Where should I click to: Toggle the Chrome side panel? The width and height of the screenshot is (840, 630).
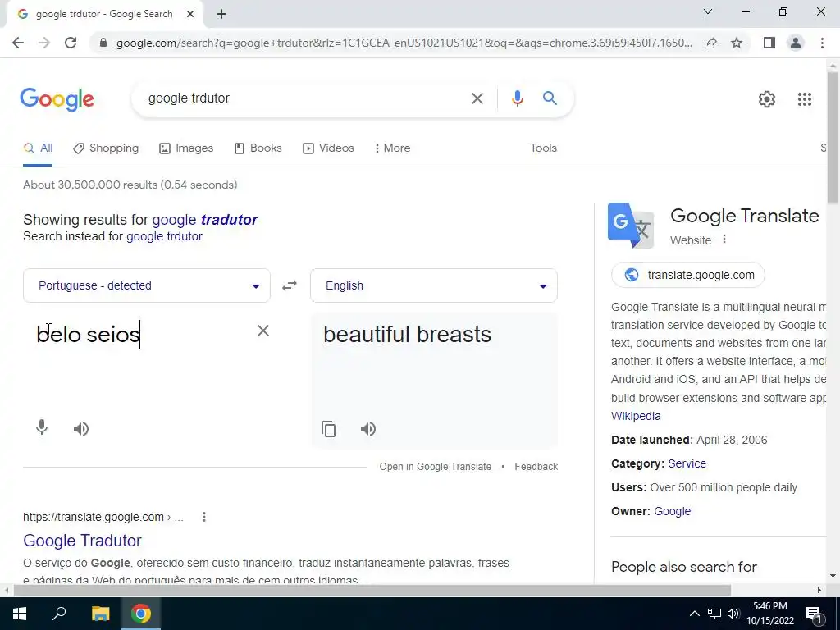[769, 43]
